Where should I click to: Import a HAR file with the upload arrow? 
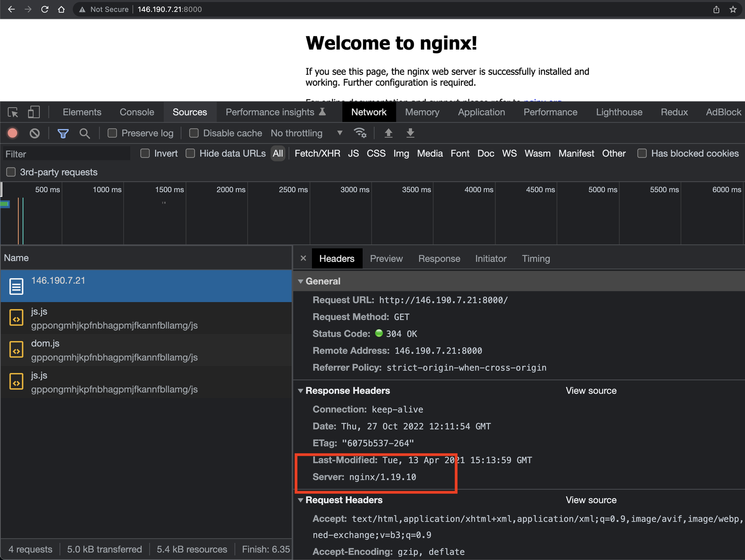[x=388, y=133]
